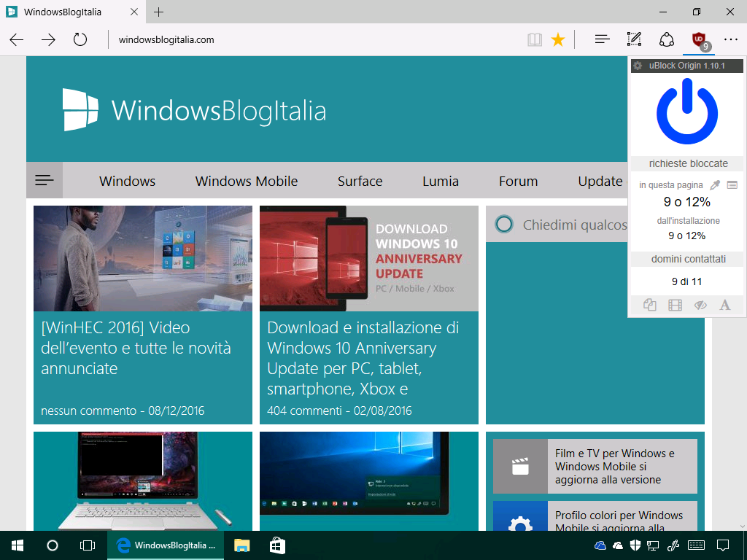Open the Windows 10 desktop tablet image
This screenshot has height=560, width=747.
[x=368, y=481]
